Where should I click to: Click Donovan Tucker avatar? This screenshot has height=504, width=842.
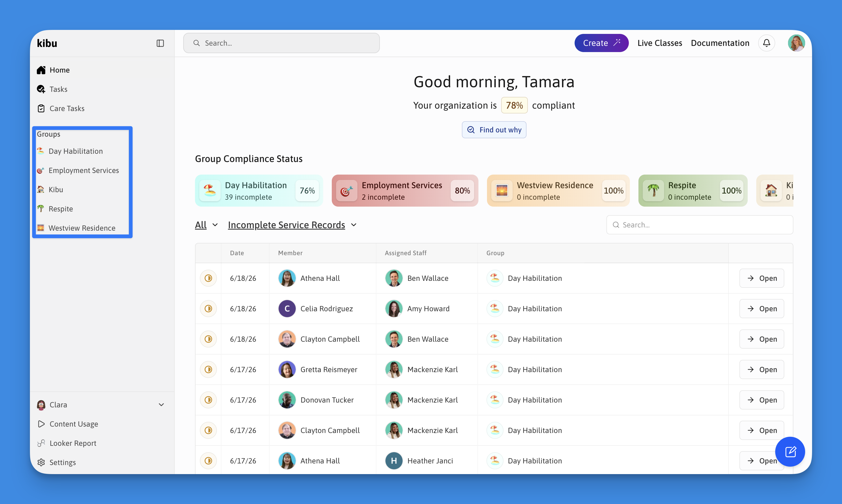(287, 400)
